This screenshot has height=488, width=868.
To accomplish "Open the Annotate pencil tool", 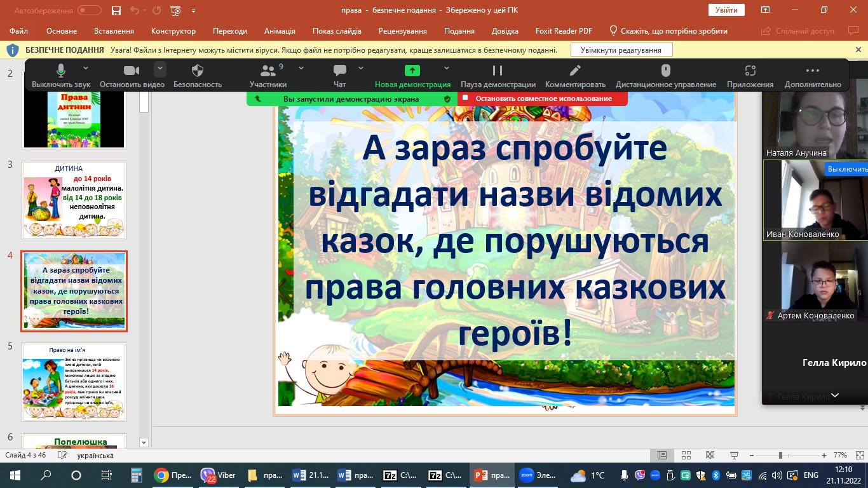I will point(575,76).
